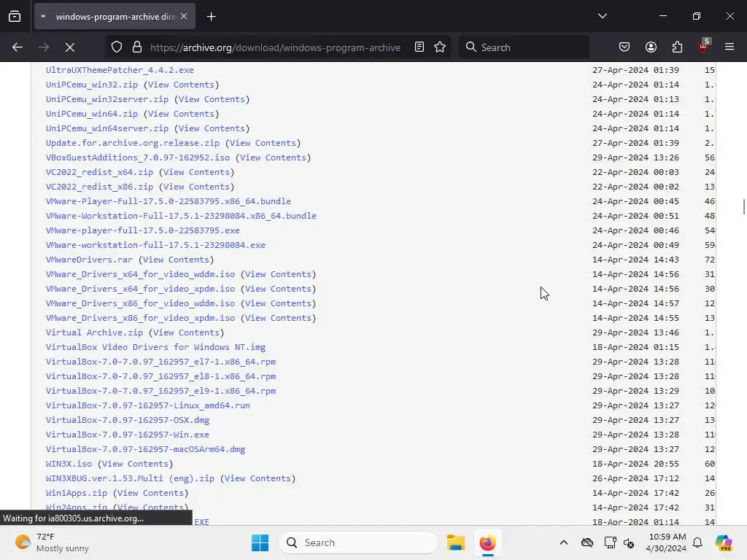Screen dimensions: 747x560
Task: Open the weather widget showing 72°F
Action: [52, 542]
